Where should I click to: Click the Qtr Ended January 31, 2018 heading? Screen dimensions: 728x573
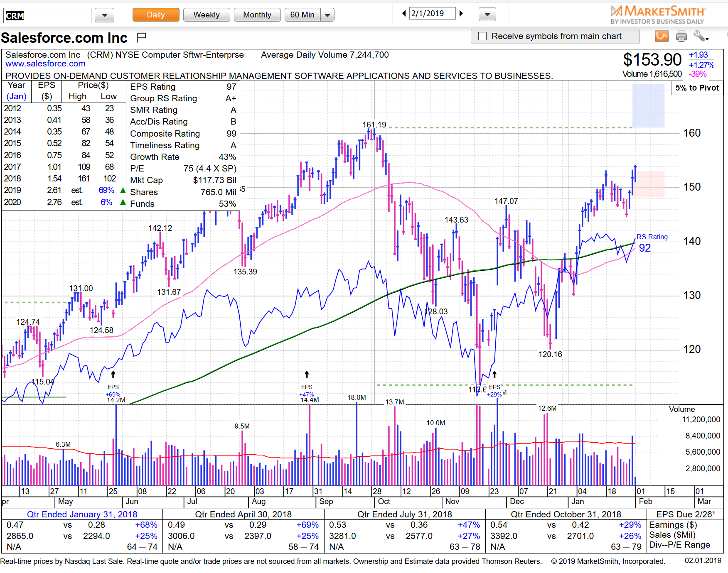[x=82, y=514]
